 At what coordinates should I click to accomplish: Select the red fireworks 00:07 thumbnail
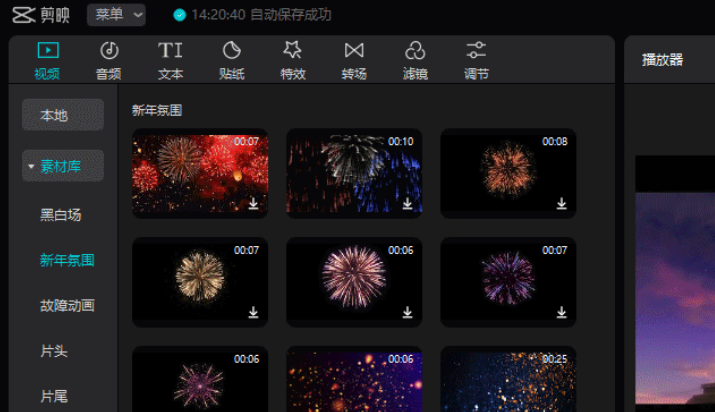point(200,173)
